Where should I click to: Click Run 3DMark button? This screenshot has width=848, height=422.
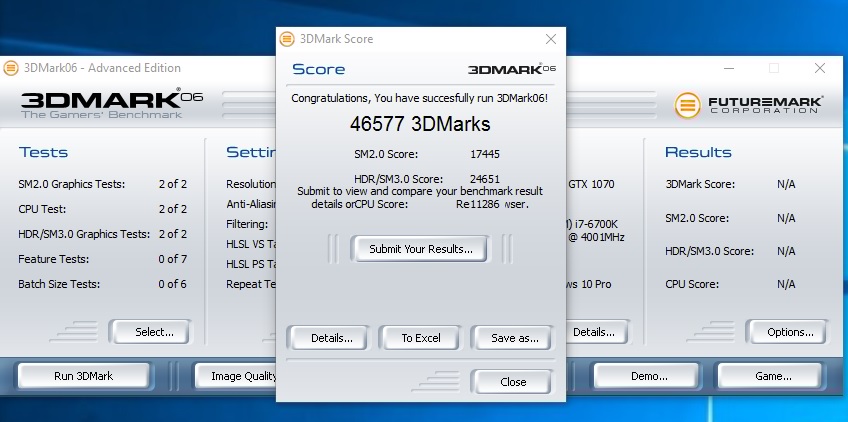(x=84, y=376)
